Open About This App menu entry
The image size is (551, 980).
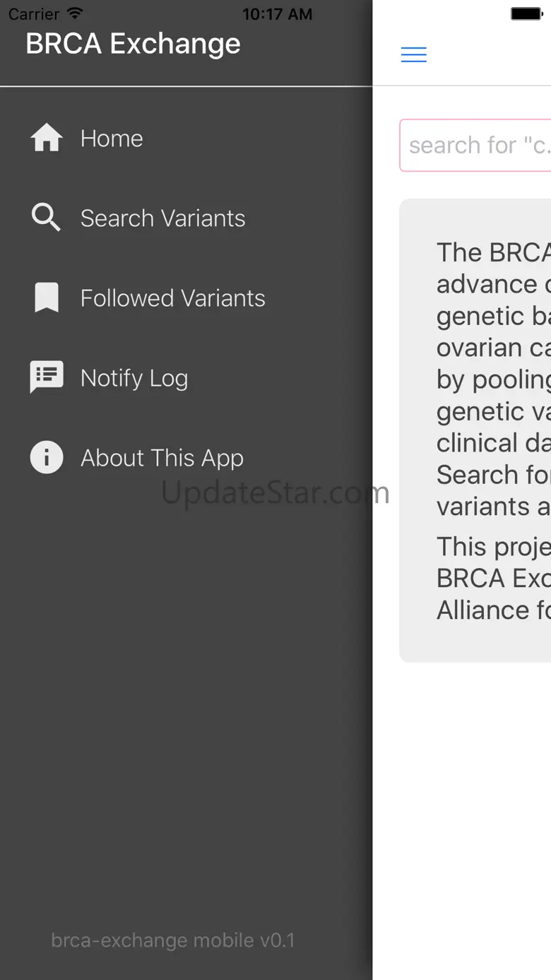tap(162, 458)
